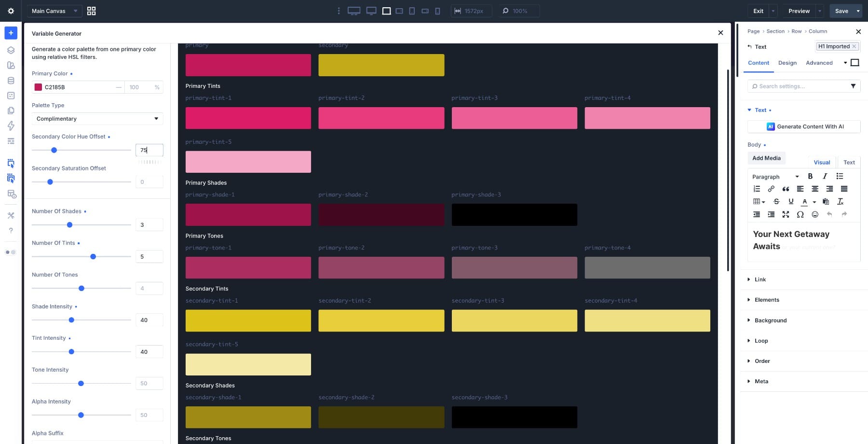Select the widescreen desktop breakpoint icon

click(x=354, y=11)
